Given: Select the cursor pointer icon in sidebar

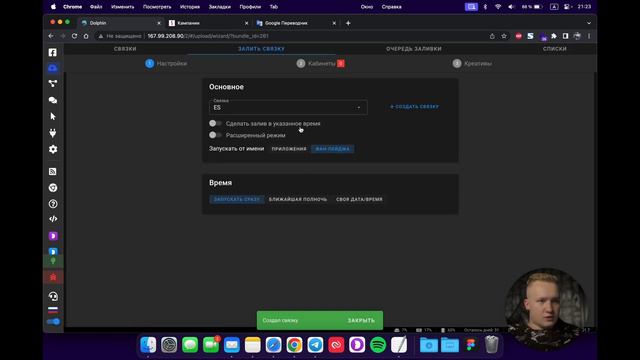Looking at the screenshot, I should pos(53,116).
